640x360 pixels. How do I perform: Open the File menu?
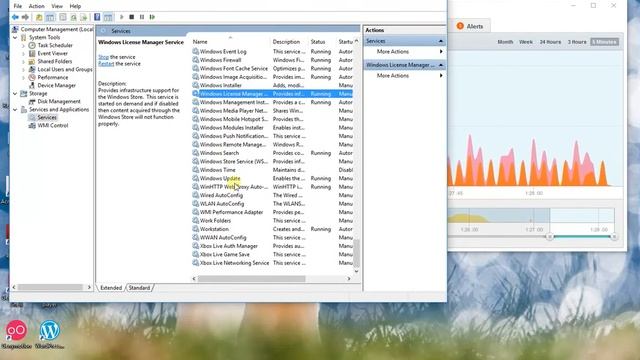point(18,6)
